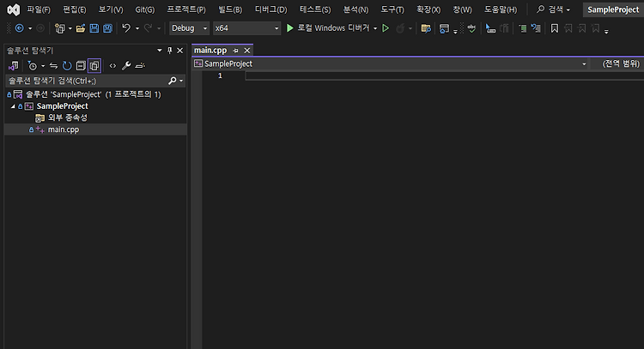Open the debugger target dropdown arrow
The width and height of the screenshot is (644, 349).
(375, 28)
